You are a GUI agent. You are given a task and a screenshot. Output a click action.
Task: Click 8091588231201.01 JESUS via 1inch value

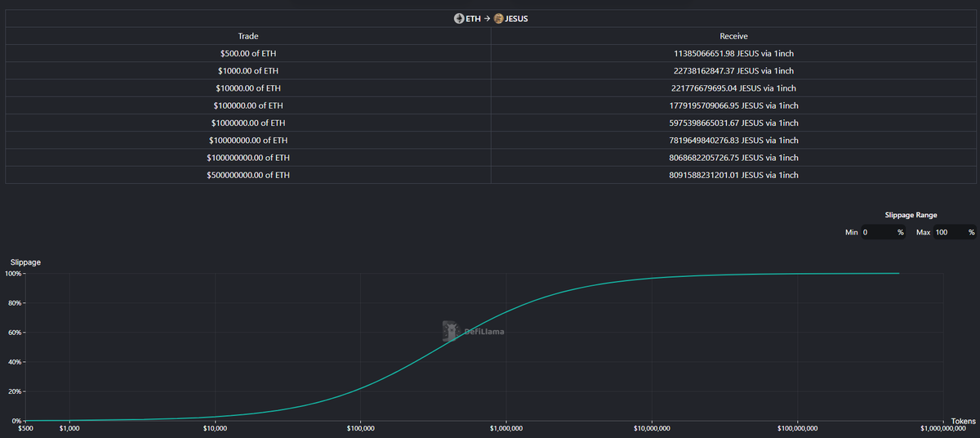733,175
